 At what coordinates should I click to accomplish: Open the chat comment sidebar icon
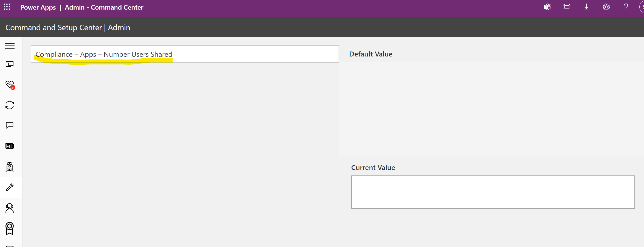pos(10,126)
